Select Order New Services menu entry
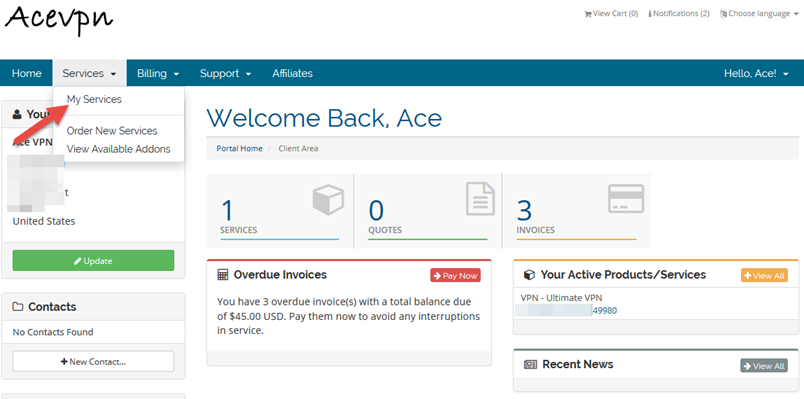Screen dimensions: 804x399 click(x=112, y=131)
